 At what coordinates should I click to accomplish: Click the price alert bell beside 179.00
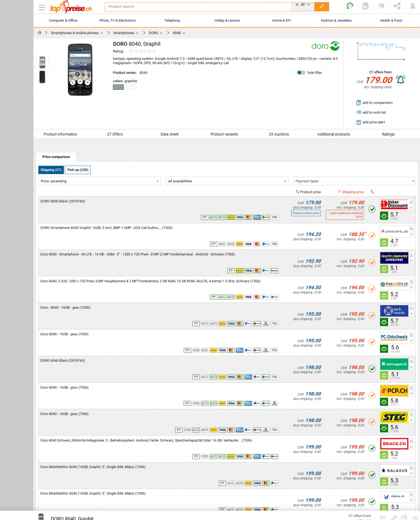tap(400, 80)
